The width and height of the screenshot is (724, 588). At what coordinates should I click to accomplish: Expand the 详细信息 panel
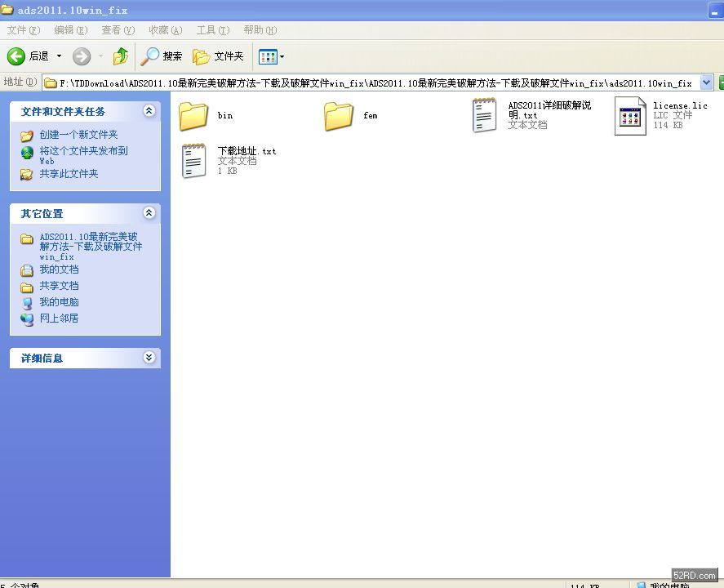coord(149,358)
